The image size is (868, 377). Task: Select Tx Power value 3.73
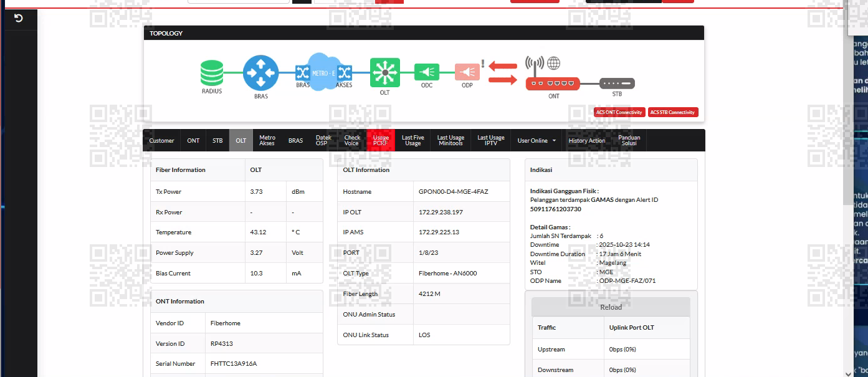(x=256, y=191)
